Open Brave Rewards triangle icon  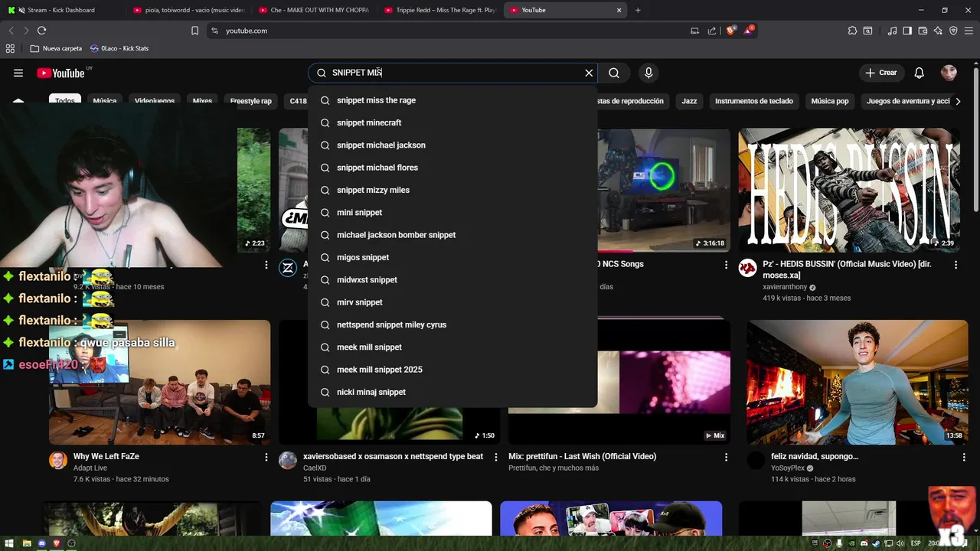coord(749,31)
